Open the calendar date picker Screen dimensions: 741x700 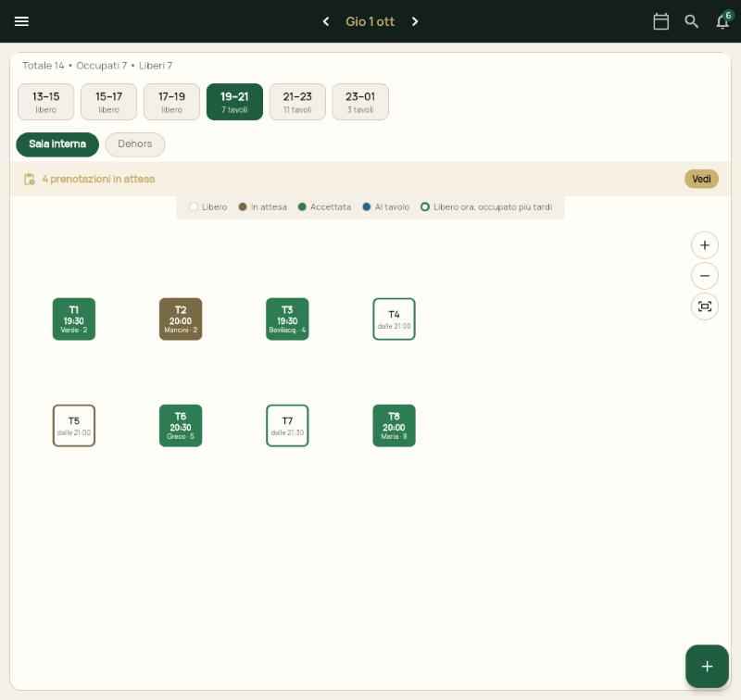tap(660, 21)
